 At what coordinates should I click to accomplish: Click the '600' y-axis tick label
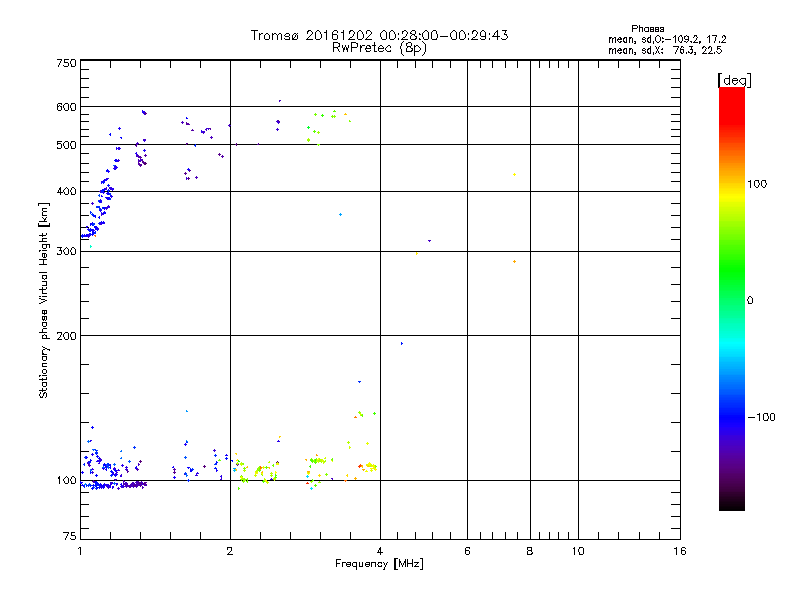coord(66,107)
